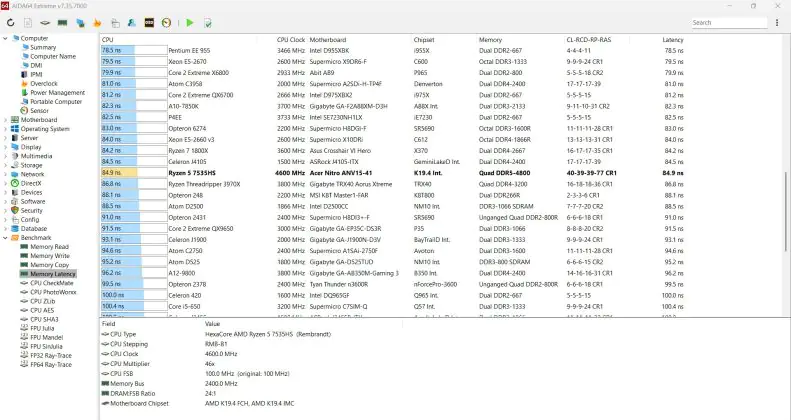791x420 pixels.
Task: Collapse the Benchmark tree node
Action: (6, 237)
